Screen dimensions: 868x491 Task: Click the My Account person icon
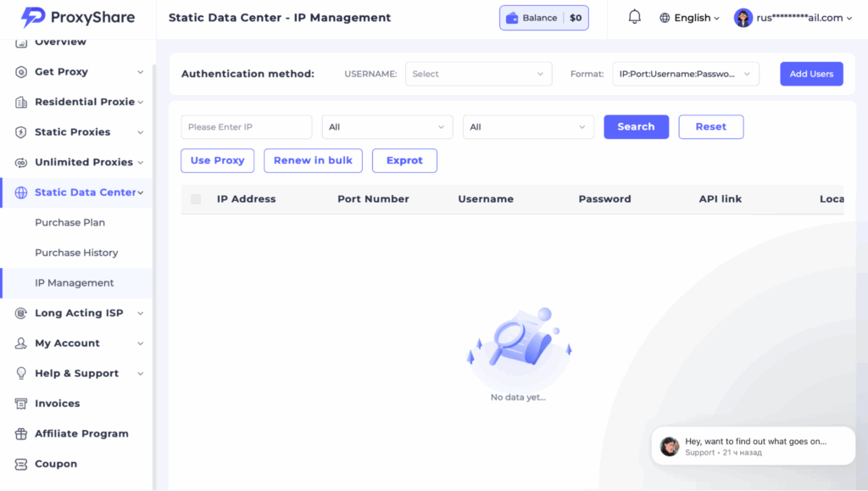(x=21, y=343)
